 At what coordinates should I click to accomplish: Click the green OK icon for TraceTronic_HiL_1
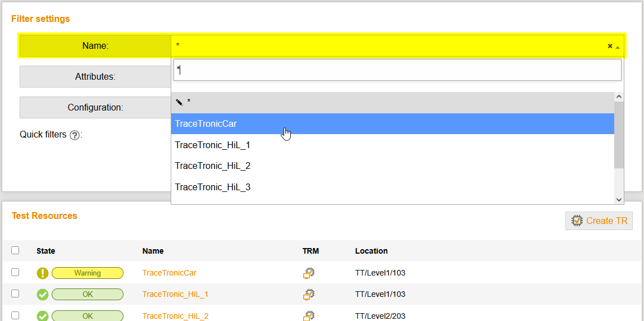pyautogui.click(x=43, y=294)
